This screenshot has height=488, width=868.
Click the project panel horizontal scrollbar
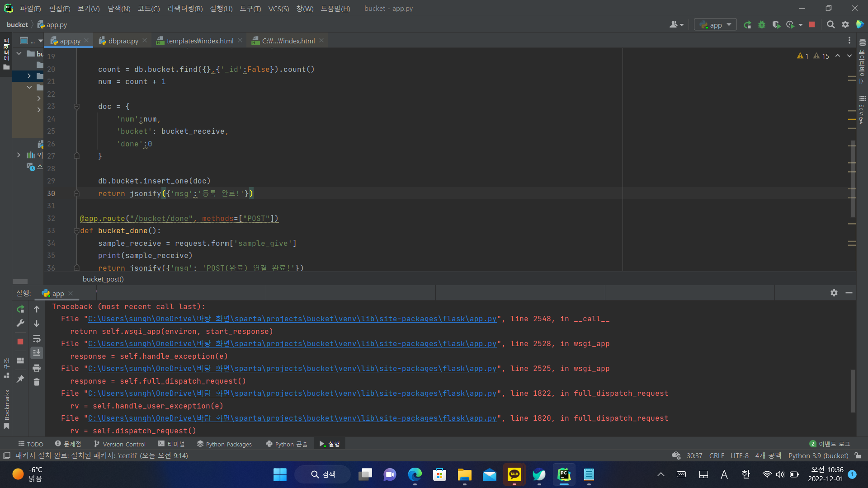[20, 282]
